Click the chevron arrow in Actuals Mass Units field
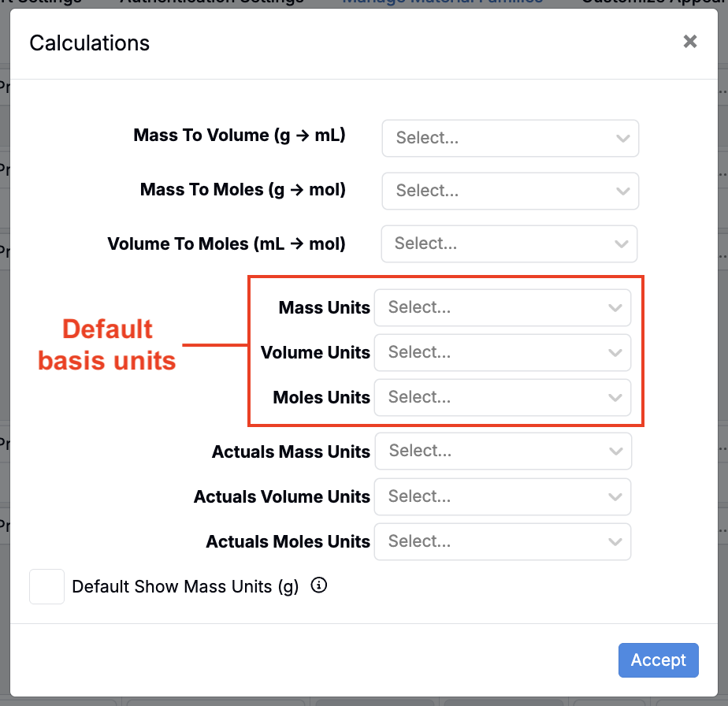 615,451
